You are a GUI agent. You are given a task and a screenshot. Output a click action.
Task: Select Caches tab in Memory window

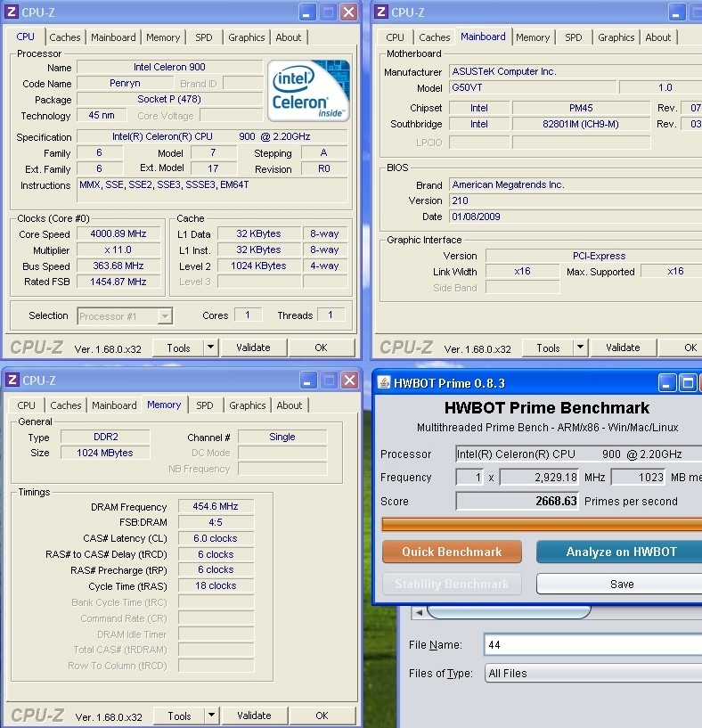tap(66, 405)
